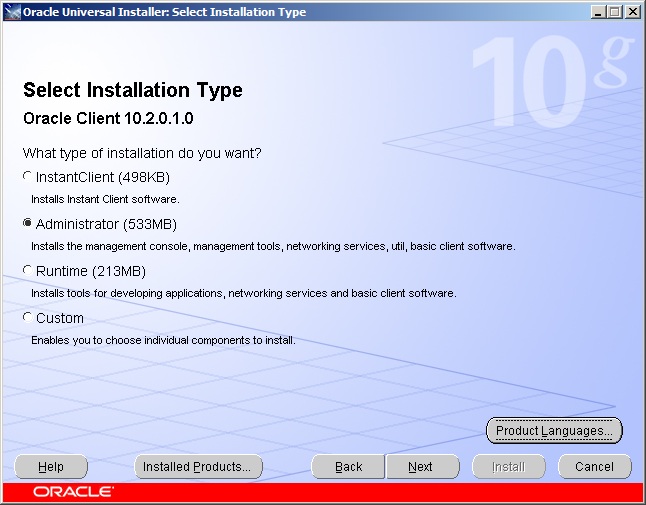Viewport: 646px width, 505px height.
Task: Choose the Runtime (213MB) installation option
Action: (x=27, y=270)
